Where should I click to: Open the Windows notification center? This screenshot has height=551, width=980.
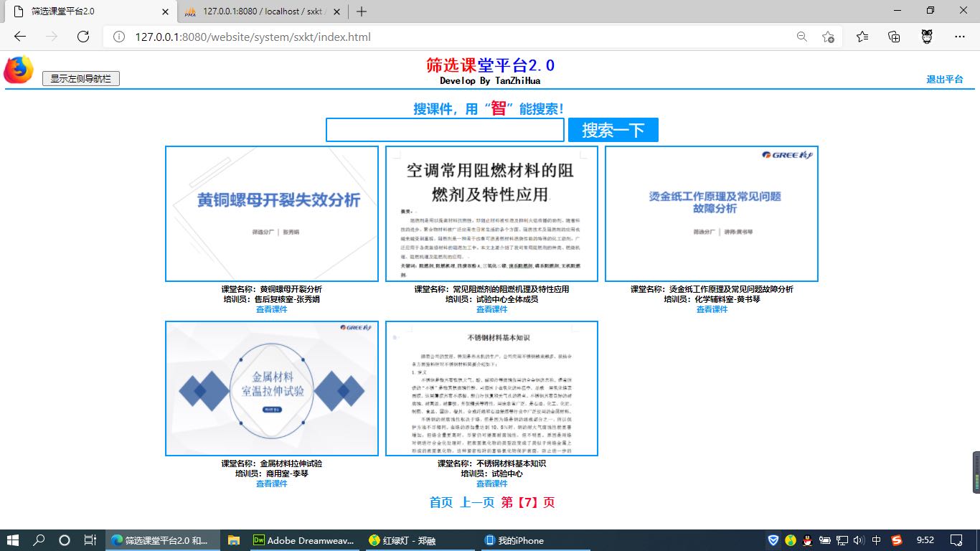point(956,540)
